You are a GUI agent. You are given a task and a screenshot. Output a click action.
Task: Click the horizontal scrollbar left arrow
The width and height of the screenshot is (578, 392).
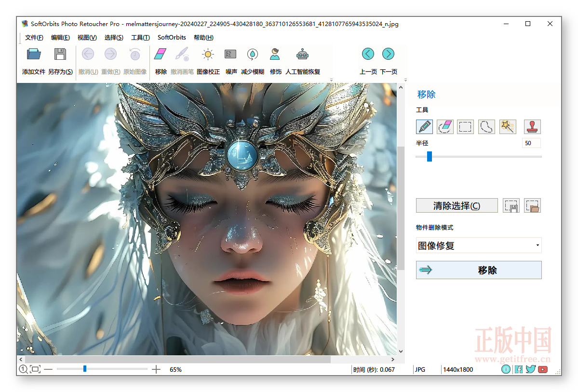[21, 359]
